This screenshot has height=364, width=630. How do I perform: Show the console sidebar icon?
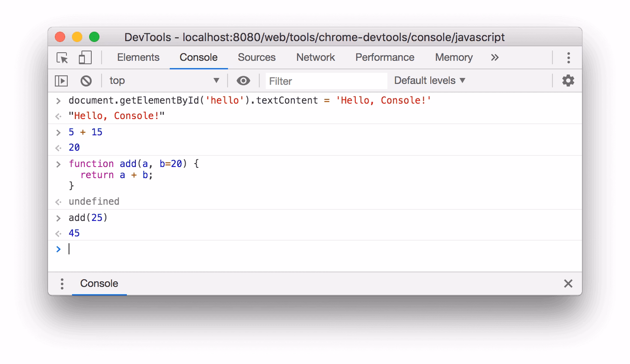point(61,81)
